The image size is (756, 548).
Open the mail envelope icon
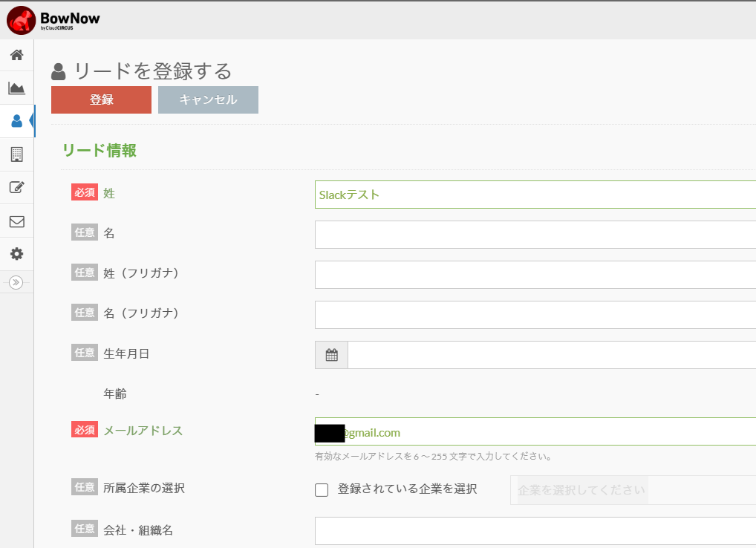pyautogui.click(x=16, y=221)
